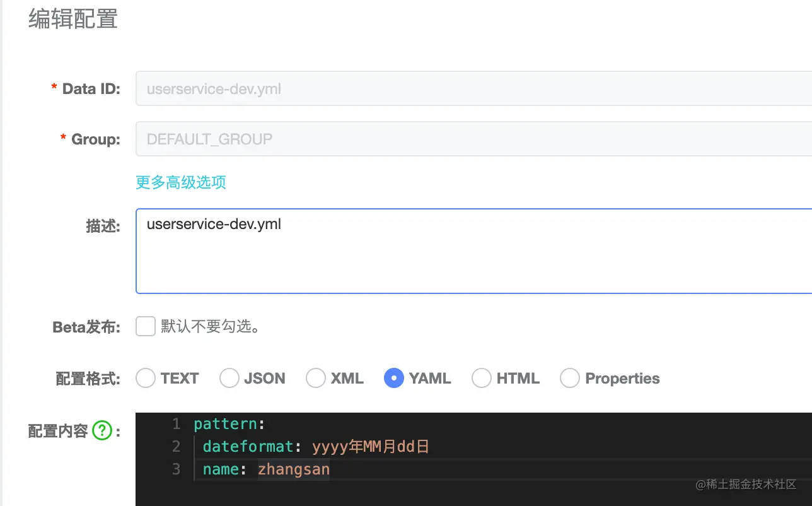Image resolution: width=812 pixels, height=506 pixels.
Task: Click the dateformat line in the editor
Action: [248, 447]
